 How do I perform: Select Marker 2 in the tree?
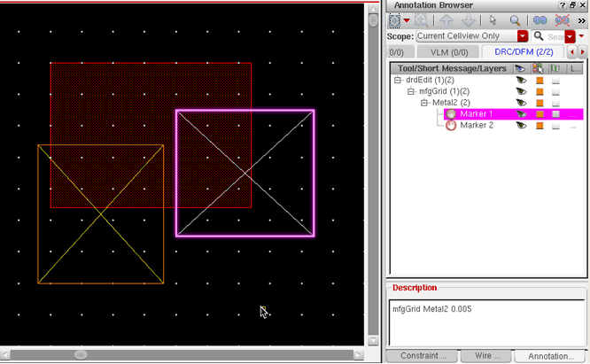tap(477, 126)
